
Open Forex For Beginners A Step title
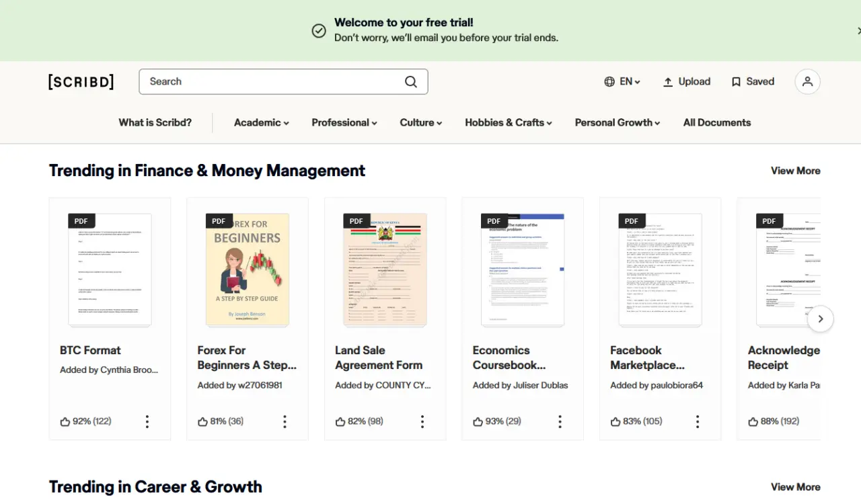tap(247, 358)
